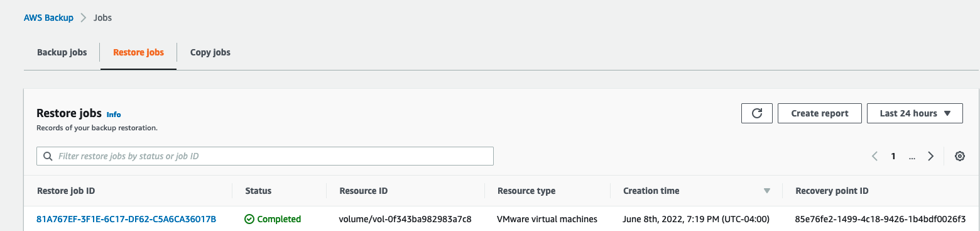Open restore job 81A767EF-3F1E-6C17-DF62-C5A6CA36017B
Viewport: 980px width, 231px height.
click(x=126, y=219)
